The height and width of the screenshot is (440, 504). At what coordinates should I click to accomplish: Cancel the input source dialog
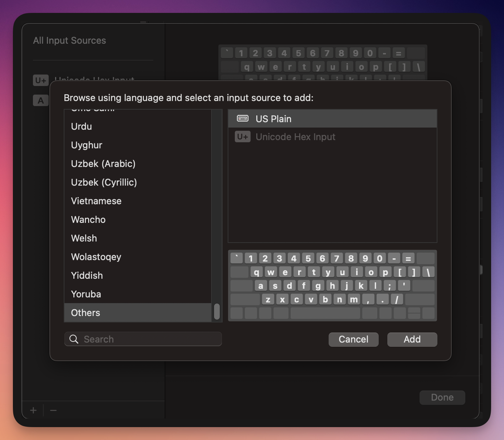353,339
